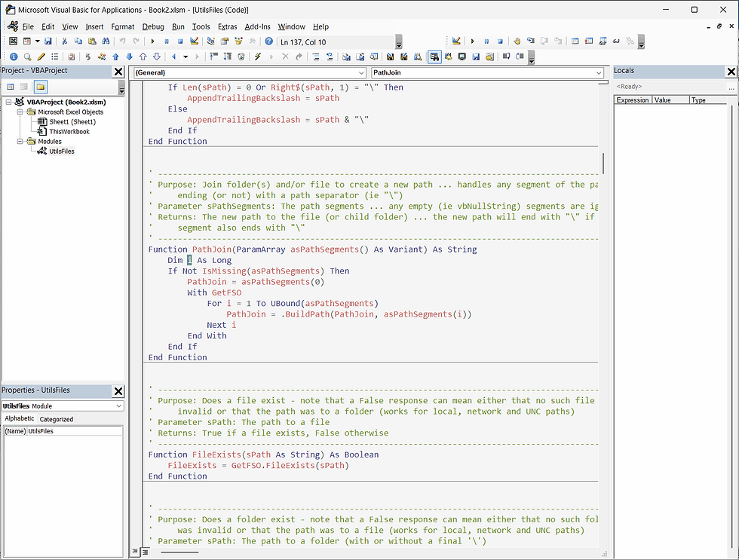739x560 pixels.
Task: Click the blue Help question mark icon
Action: pyautogui.click(x=268, y=41)
